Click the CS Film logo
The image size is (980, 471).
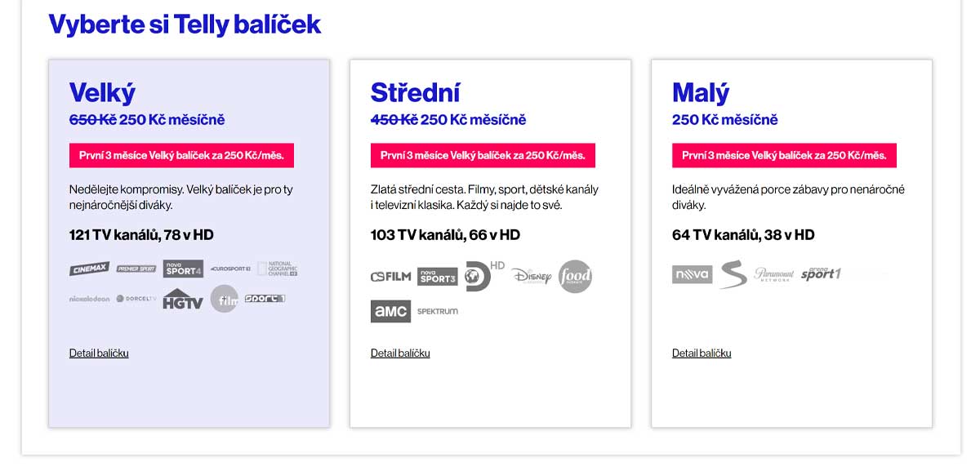click(390, 277)
